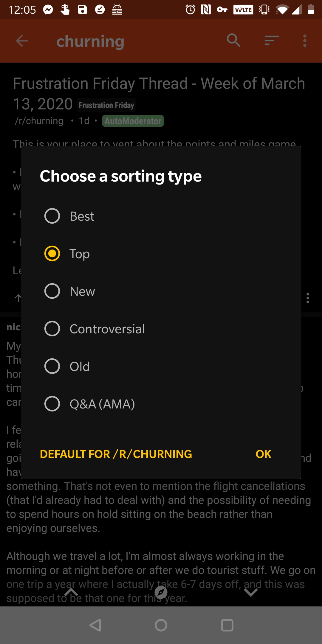
Task: Set Top as default for /r/churning
Action: click(116, 454)
